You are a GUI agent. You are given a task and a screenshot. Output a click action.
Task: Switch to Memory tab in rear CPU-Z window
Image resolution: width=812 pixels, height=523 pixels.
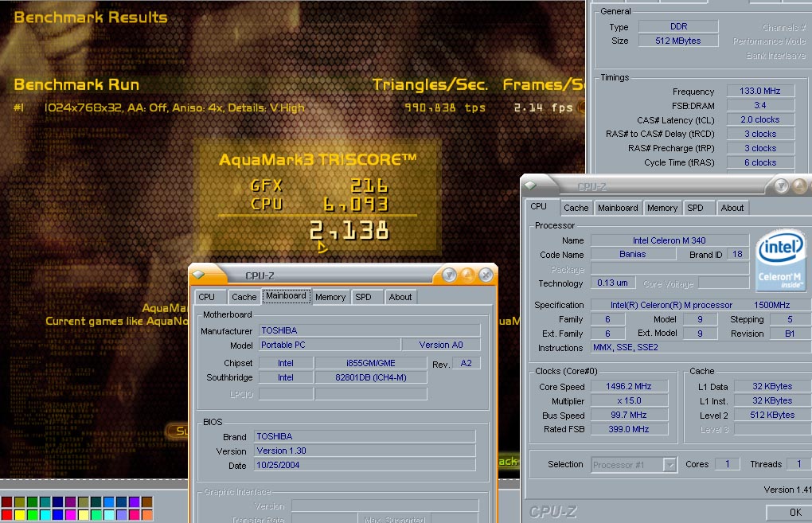(662, 208)
